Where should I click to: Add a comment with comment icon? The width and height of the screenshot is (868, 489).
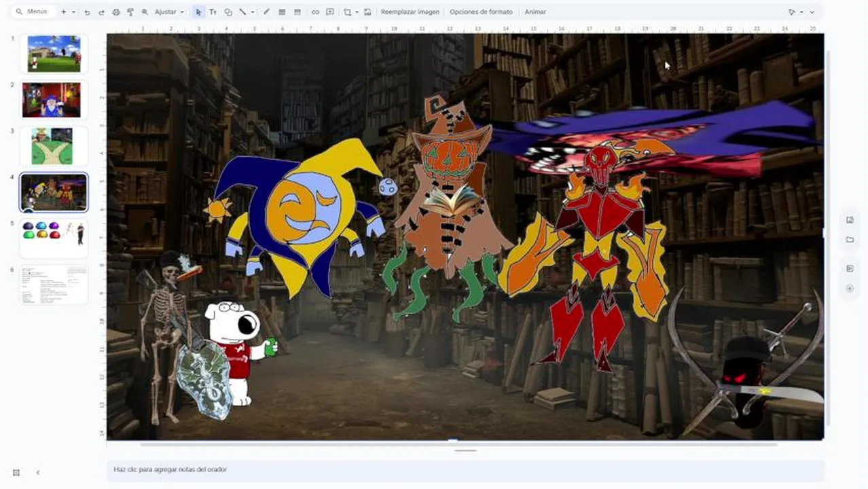point(330,12)
